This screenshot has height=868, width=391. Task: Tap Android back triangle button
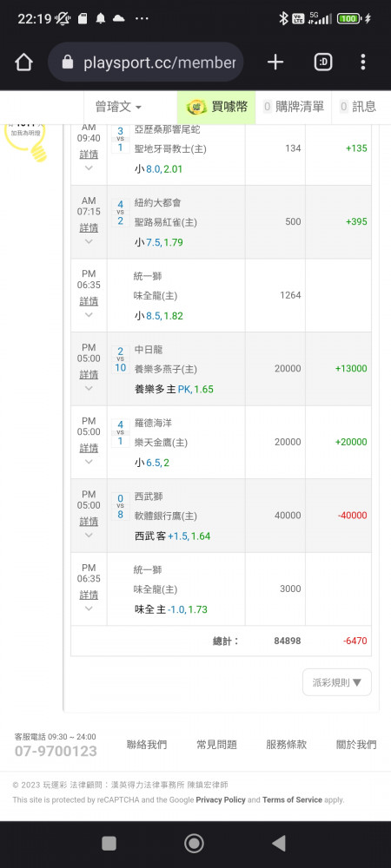tap(279, 843)
